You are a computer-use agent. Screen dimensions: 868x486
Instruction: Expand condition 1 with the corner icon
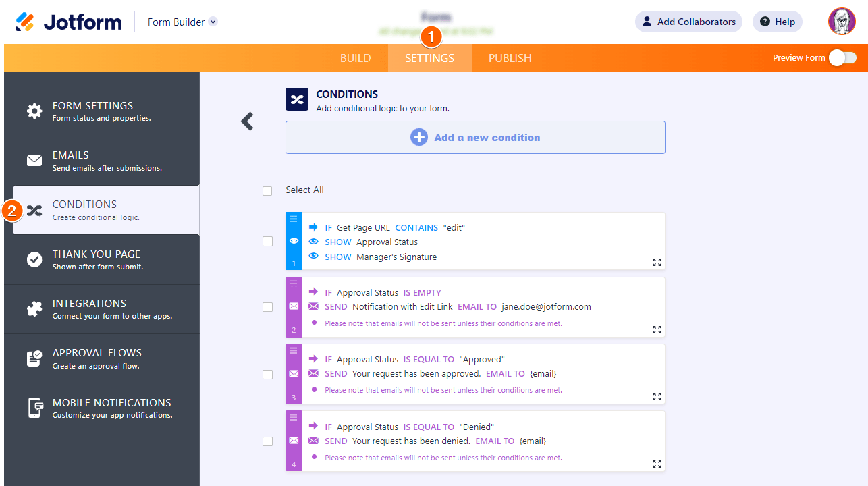pyautogui.click(x=657, y=263)
